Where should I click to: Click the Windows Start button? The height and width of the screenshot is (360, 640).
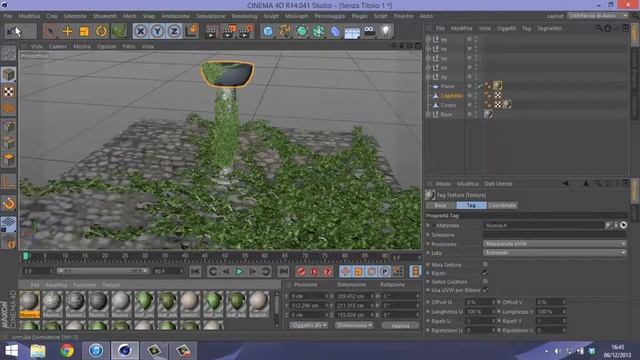(x=12, y=351)
